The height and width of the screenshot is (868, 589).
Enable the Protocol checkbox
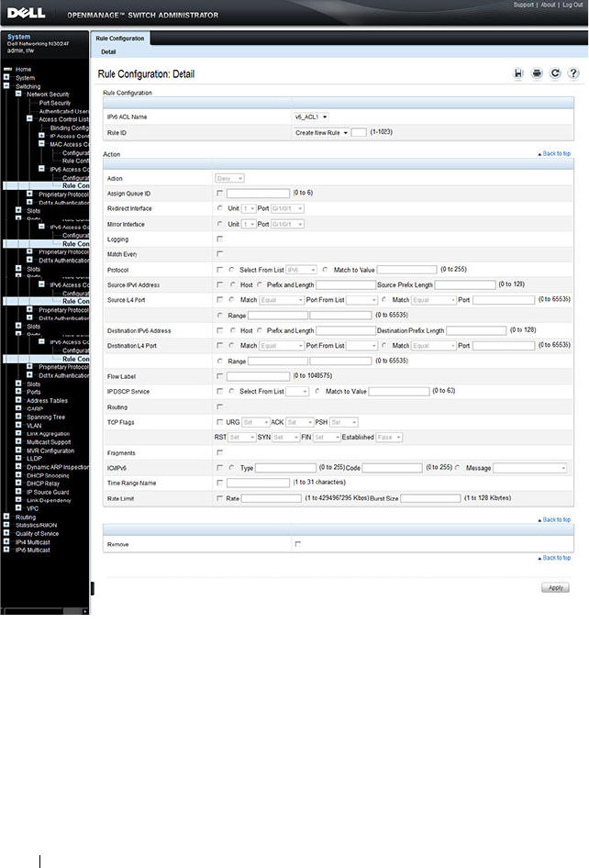click(x=220, y=270)
